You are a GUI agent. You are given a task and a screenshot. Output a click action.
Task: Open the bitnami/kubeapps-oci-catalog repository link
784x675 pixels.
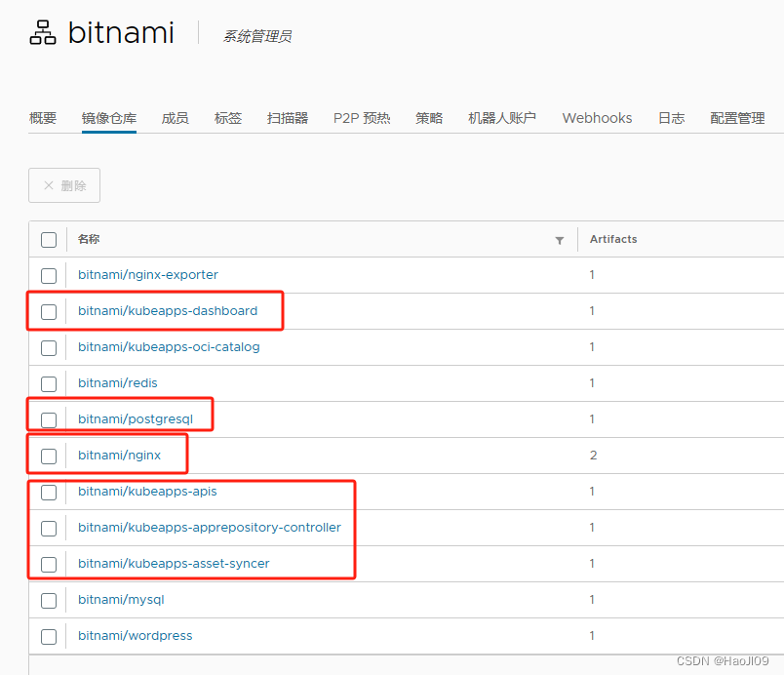point(169,347)
